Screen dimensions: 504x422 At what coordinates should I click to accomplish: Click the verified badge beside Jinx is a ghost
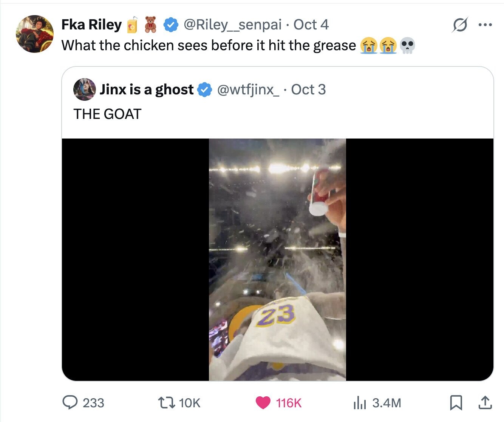205,89
